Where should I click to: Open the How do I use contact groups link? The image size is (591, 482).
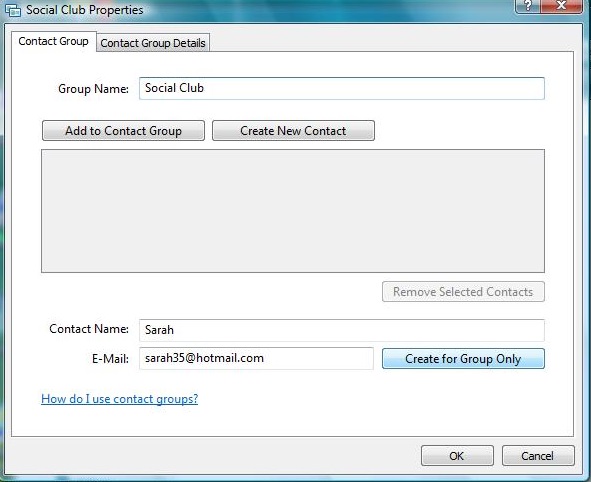pyautogui.click(x=119, y=399)
